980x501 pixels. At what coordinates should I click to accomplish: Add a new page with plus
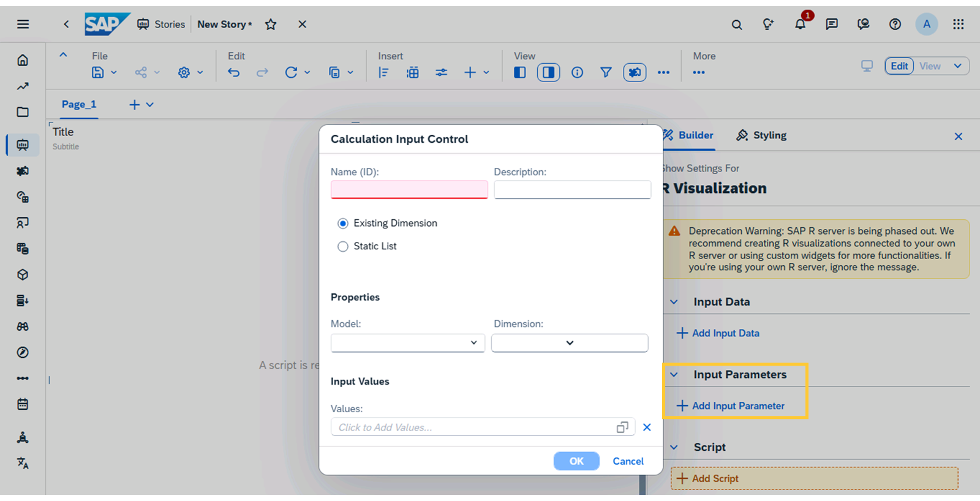coord(135,105)
